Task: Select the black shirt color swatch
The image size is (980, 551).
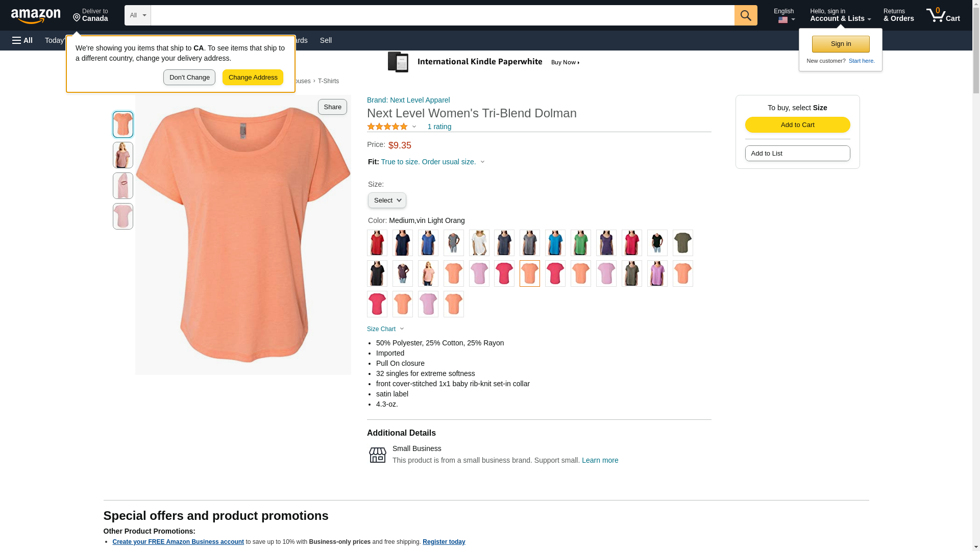Action: click(x=377, y=273)
